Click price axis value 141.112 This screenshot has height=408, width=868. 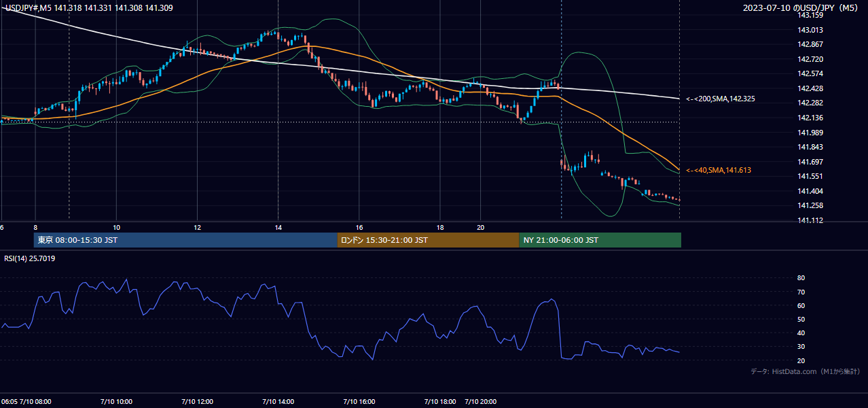point(810,220)
